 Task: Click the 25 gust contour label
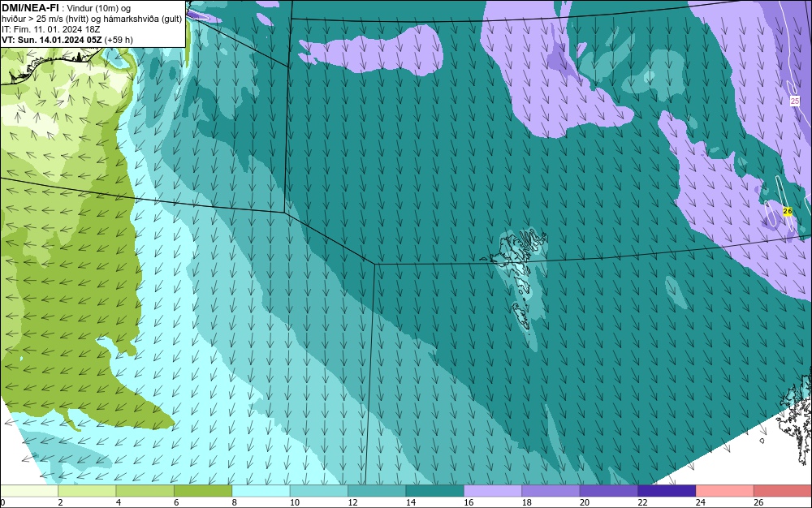pyautogui.click(x=795, y=101)
